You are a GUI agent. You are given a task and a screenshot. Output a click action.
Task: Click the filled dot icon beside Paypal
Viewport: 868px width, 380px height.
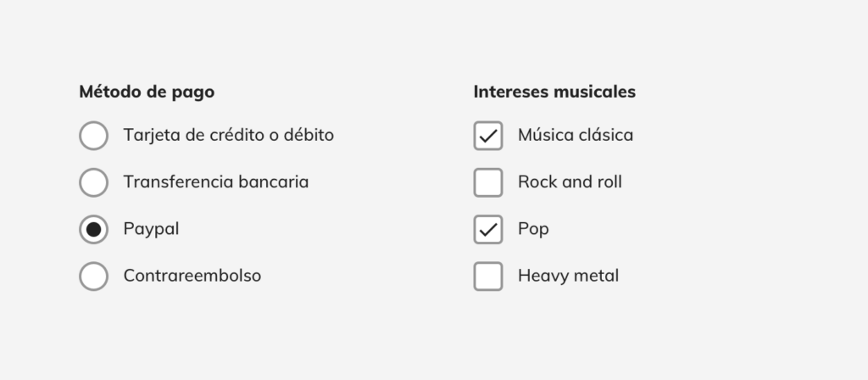point(93,229)
